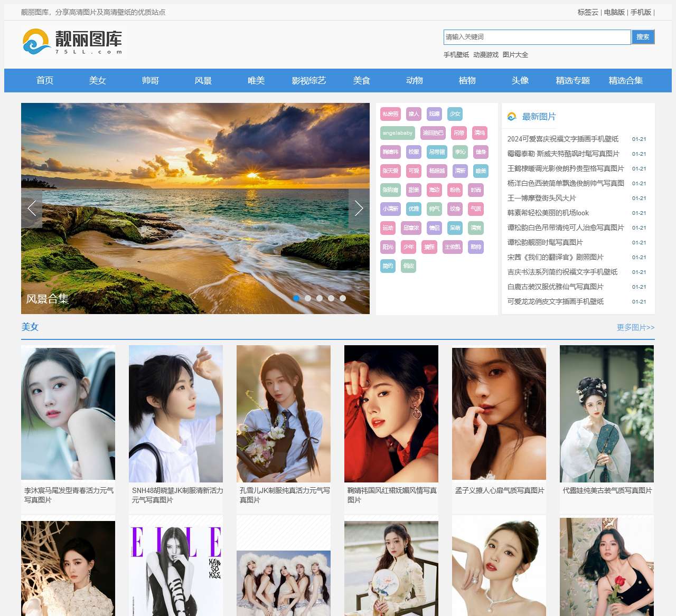Open the 图片大全 quick link
Viewport: 676px width, 616px height.
coord(515,55)
